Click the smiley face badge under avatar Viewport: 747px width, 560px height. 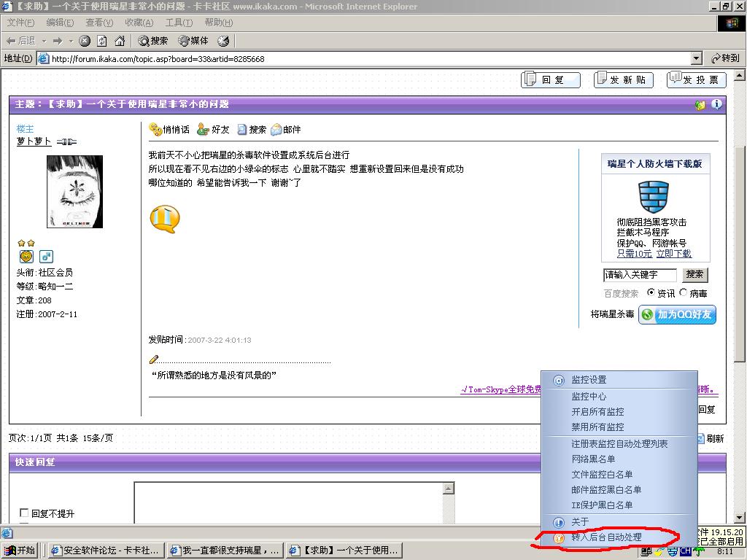[x=26, y=257]
